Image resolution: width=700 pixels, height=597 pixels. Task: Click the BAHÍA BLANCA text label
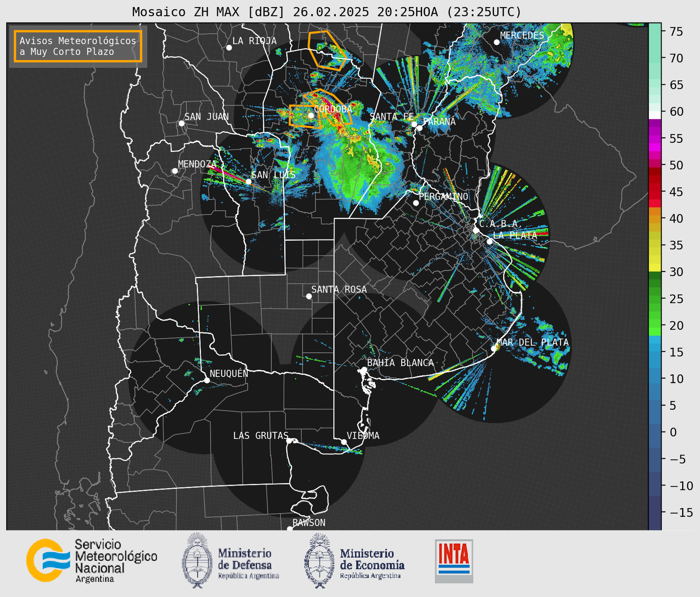(x=400, y=363)
